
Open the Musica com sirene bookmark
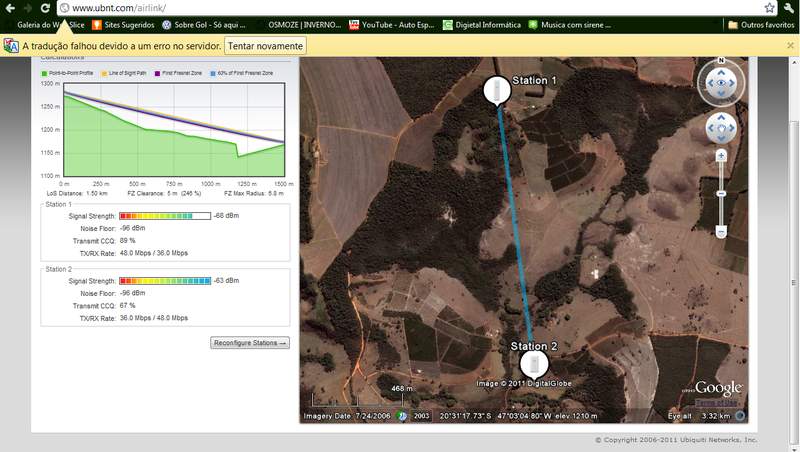click(x=569, y=24)
